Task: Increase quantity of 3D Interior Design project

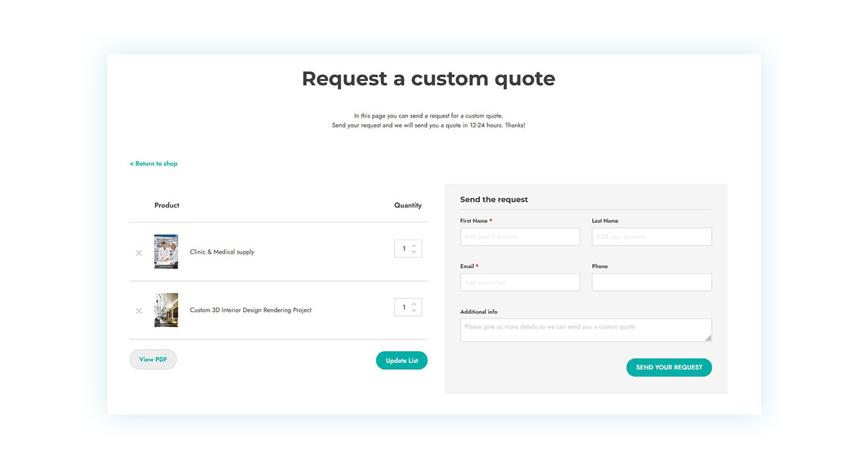Action: point(414,304)
